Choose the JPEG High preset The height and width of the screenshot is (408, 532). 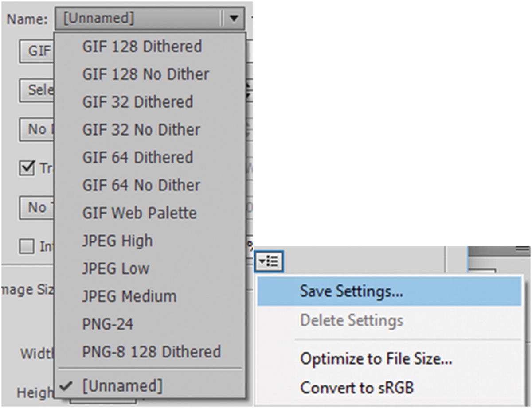point(117,241)
